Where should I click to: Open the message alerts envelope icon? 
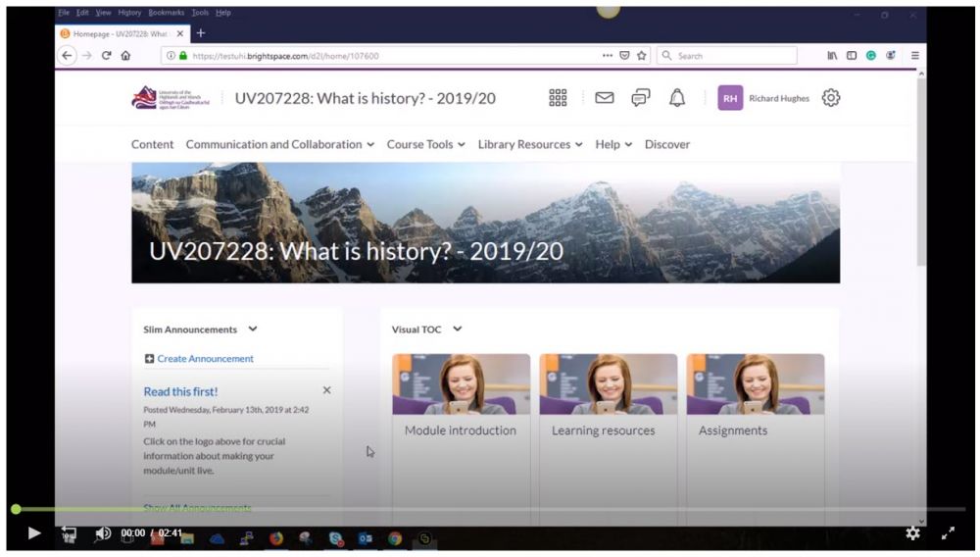pos(605,97)
